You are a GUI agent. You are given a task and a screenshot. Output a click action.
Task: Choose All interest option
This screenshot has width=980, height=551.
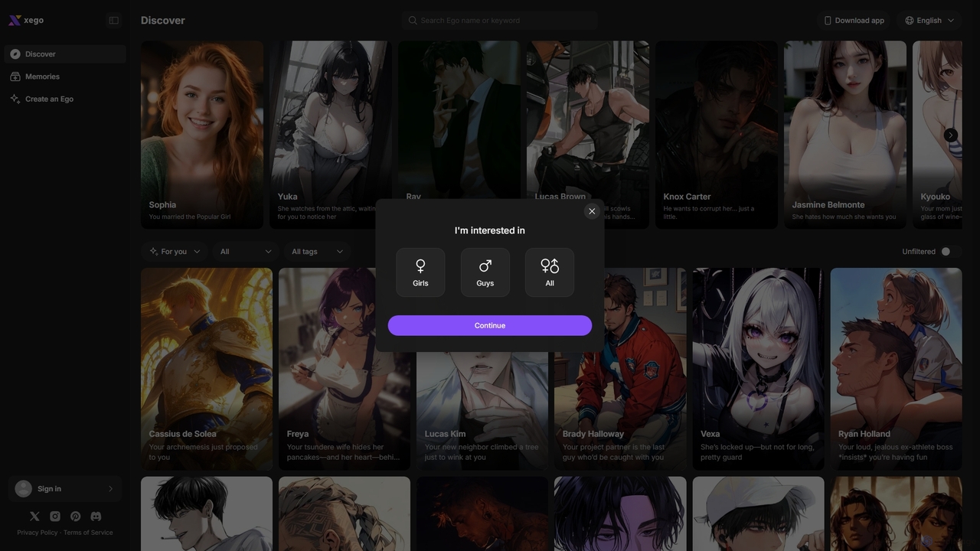pyautogui.click(x=550, y=272)
